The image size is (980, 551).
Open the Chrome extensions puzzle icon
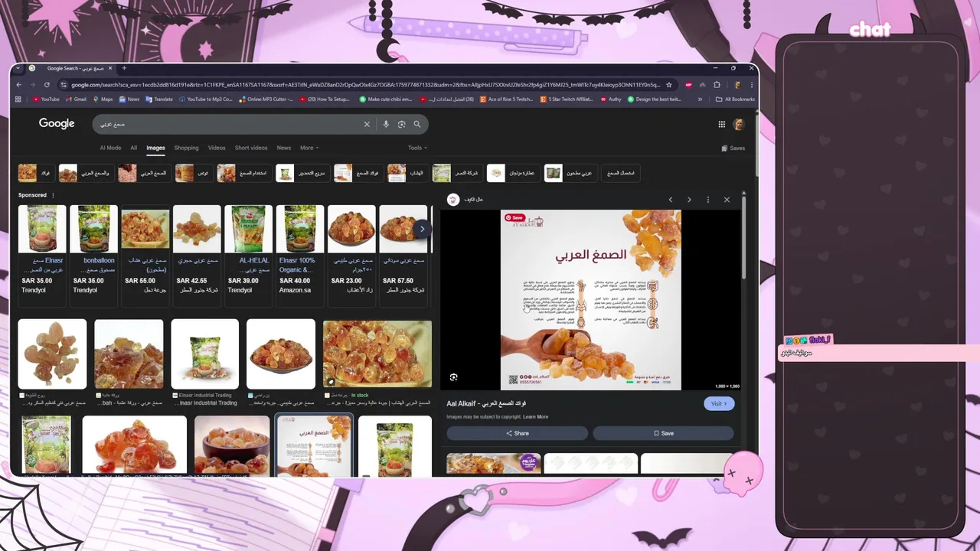coord(717,85)
